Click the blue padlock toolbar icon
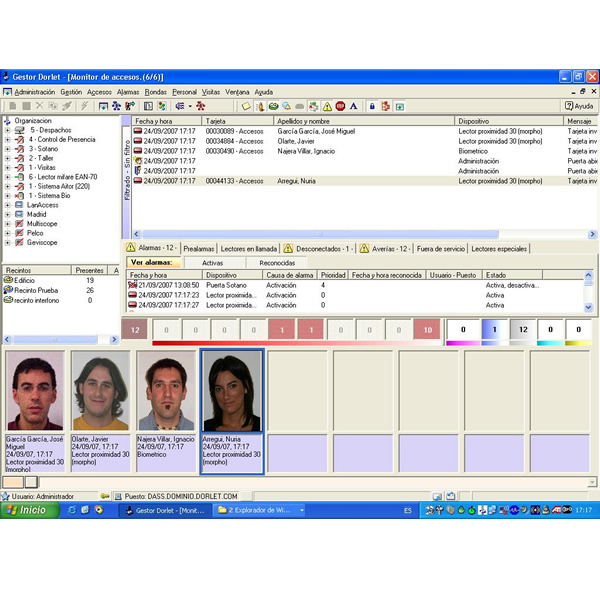600x600 pixels. pos(372,106)
